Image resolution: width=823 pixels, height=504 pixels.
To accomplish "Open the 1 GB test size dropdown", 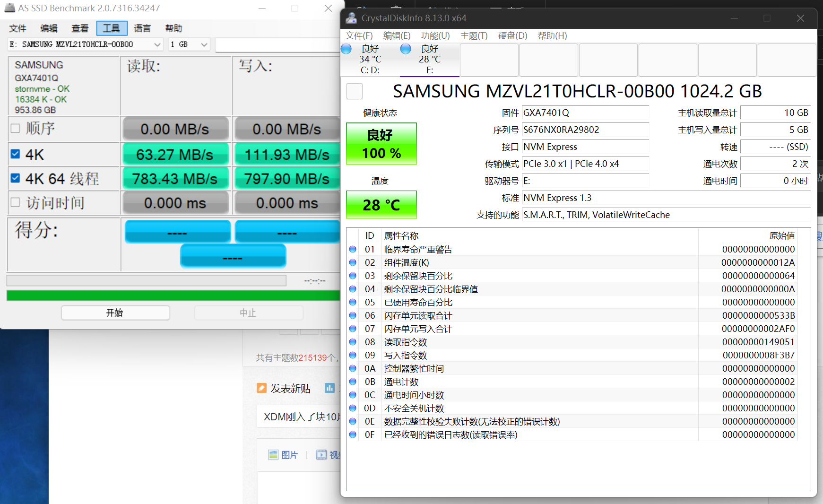I will [x=189, y=44].
